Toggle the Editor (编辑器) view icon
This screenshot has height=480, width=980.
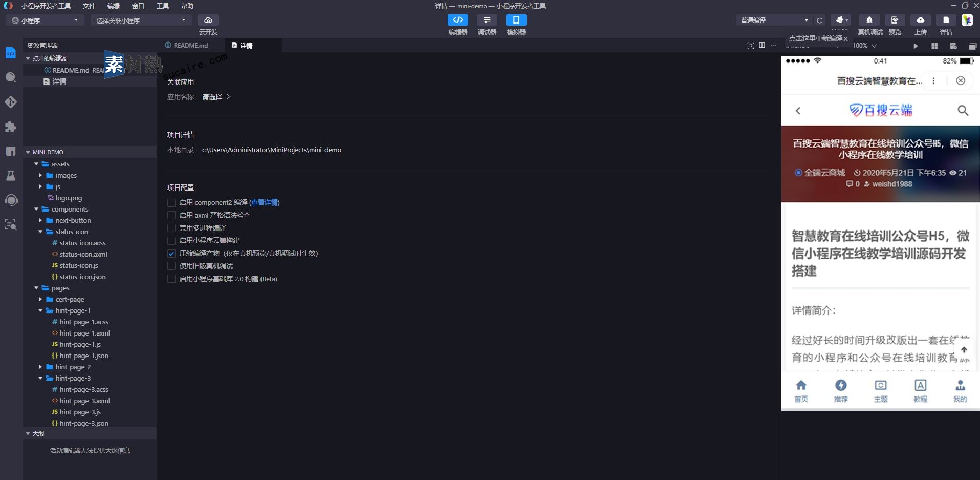(x=458, y=20)
